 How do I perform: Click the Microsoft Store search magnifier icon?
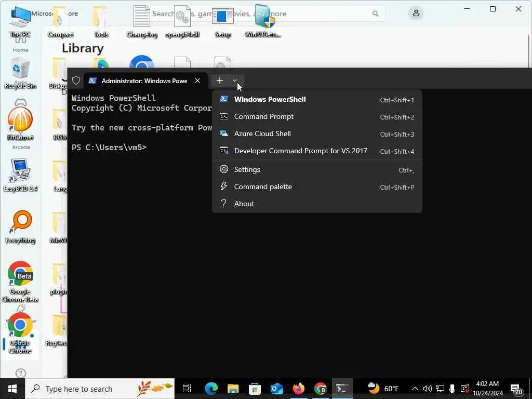coord(375,14)
